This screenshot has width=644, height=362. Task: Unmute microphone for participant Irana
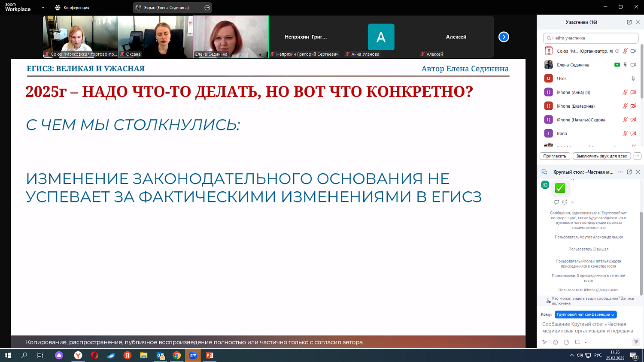pos(626,133)
